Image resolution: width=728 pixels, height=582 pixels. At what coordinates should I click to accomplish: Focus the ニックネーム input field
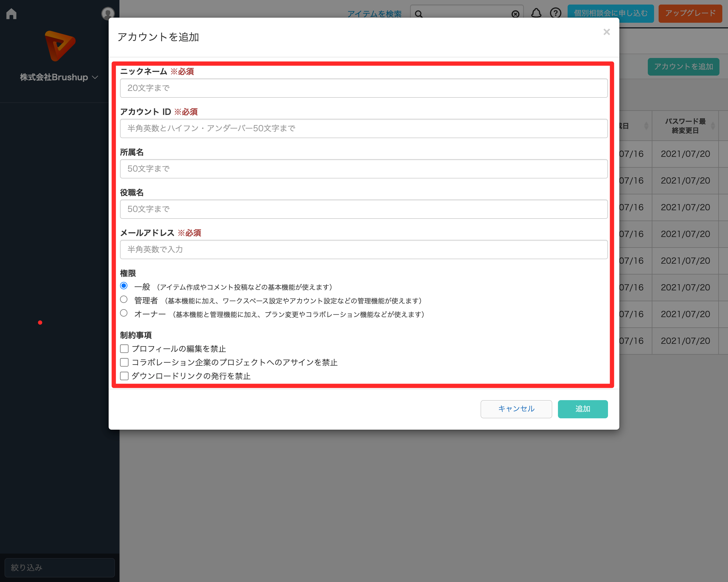point(364,88)
